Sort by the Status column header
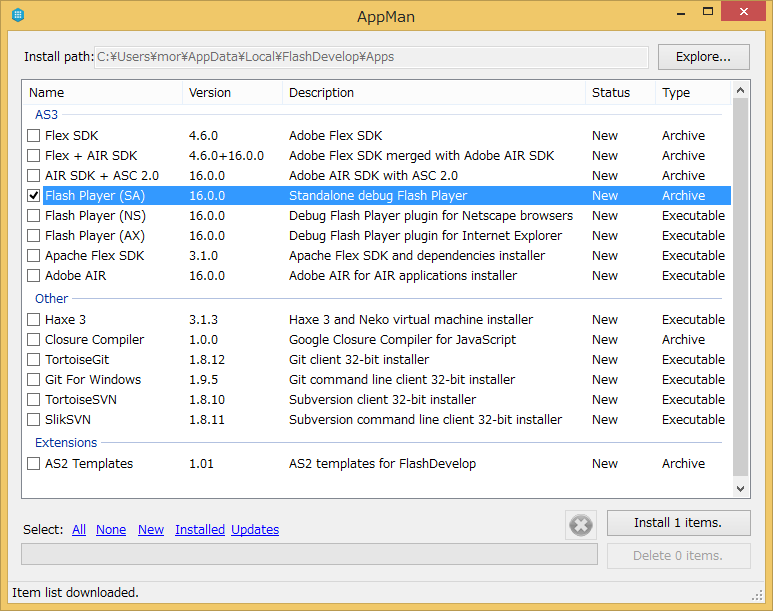The image size is (773, 611). pos(621,93)
